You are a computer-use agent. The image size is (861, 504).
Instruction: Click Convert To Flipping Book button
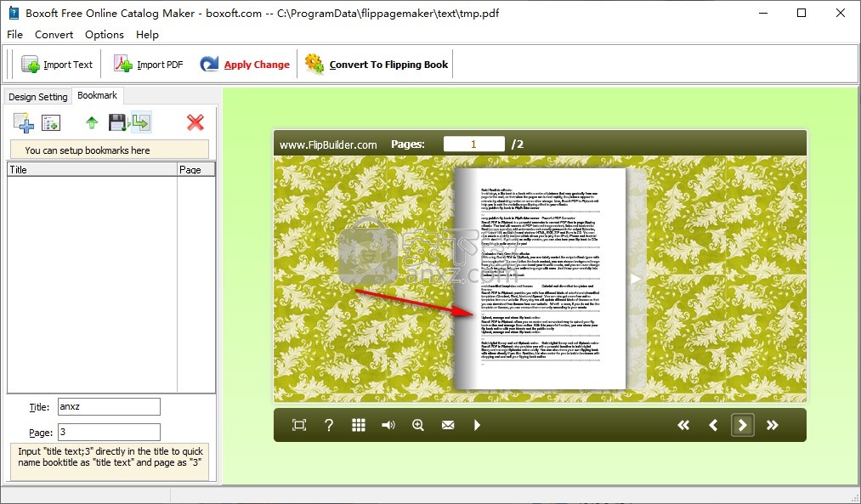coord(377,65)
